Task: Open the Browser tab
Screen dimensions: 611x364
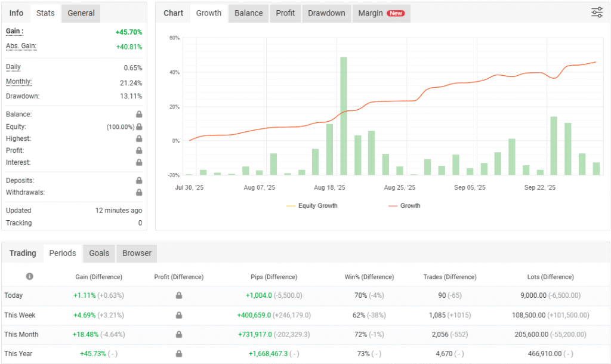Action: pos(137,253)
